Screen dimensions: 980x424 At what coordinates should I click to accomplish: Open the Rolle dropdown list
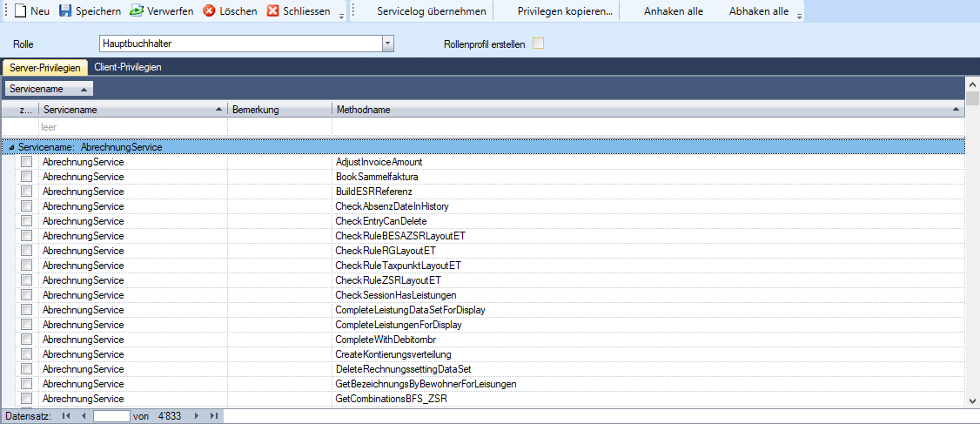click(x=387, y=44)
